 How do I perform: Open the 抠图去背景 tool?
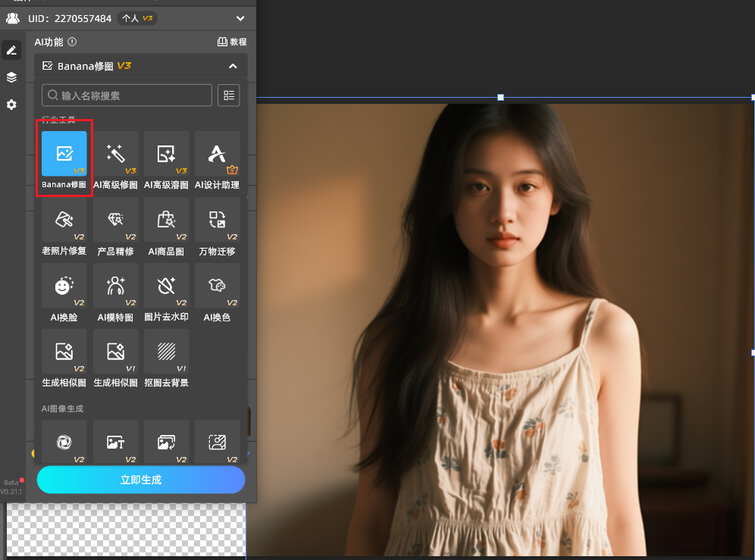(166, 352)
